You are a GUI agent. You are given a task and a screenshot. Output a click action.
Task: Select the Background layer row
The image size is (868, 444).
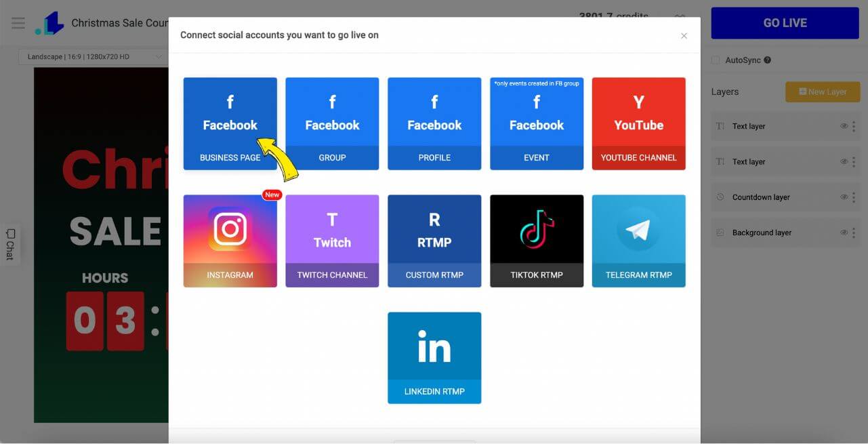click(785, 233)
